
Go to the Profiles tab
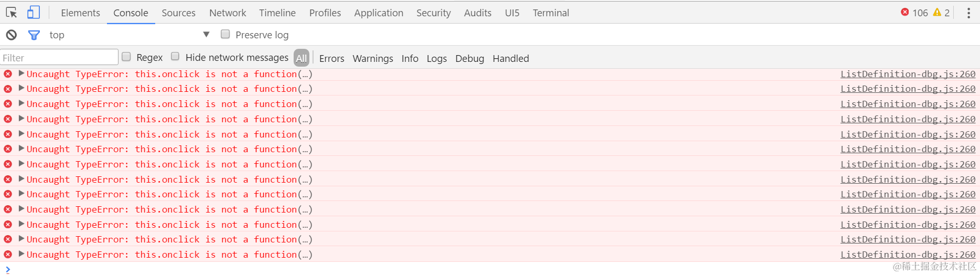coord(325,13)
